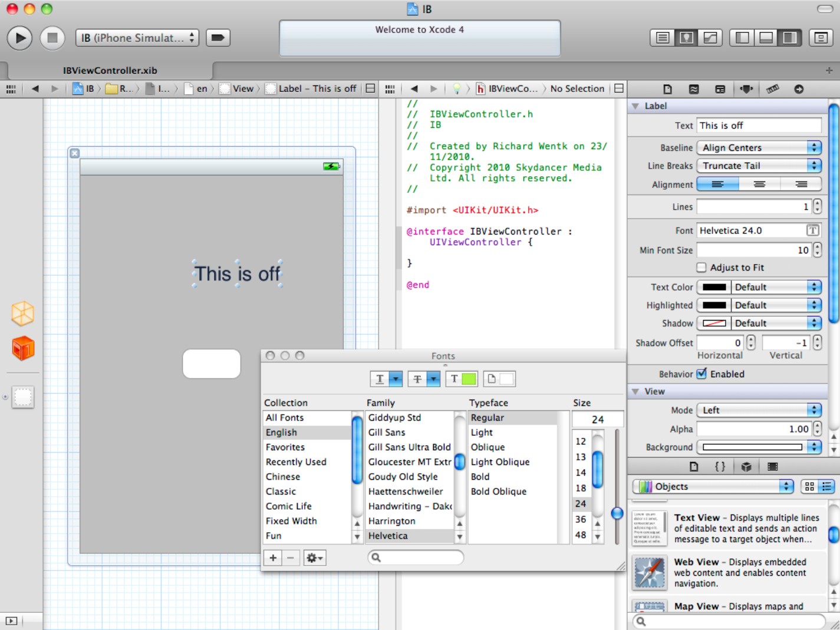Viewport: 840px width, 630px height.
Task: Collapse the View section triangle
Action: point(635,391)
